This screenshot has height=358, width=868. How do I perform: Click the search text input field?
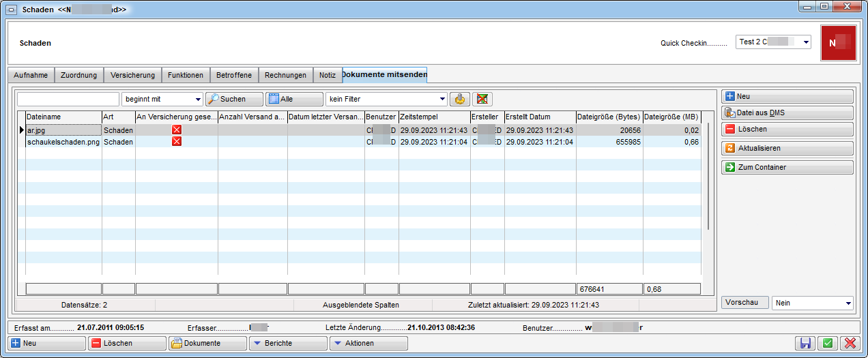[x=68, y=99]
